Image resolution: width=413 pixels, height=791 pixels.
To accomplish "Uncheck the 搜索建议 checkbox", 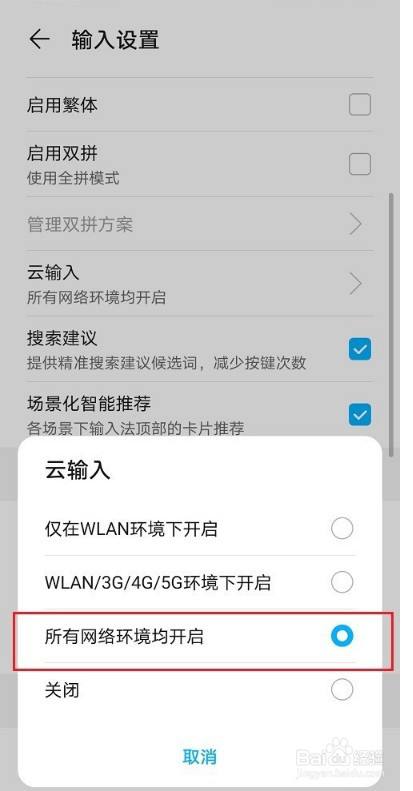I will pyautogui.click(x=360, y=349).
